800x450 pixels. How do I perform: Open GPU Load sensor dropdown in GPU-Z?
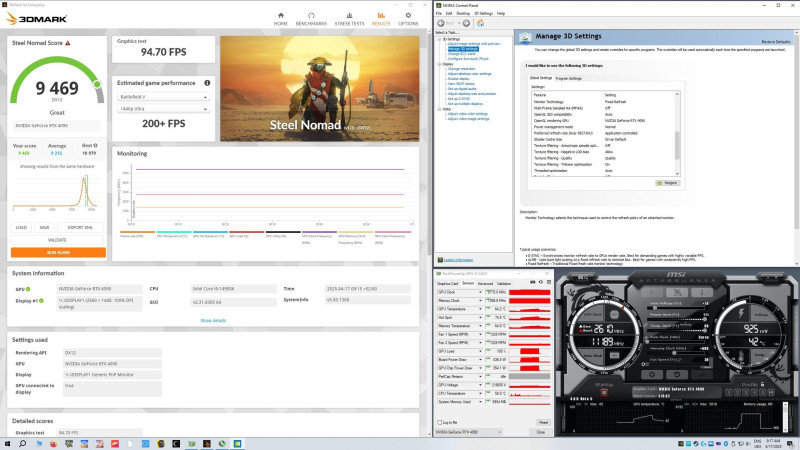pos(480,351)
